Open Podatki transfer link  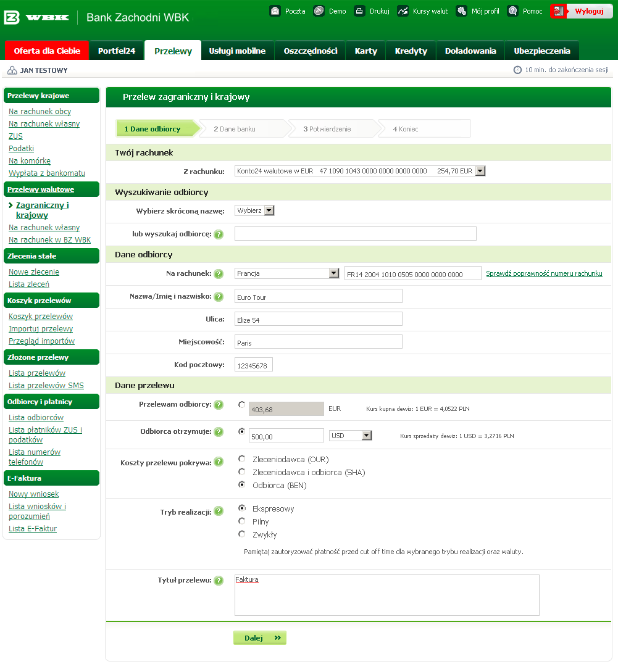pyautogui.click(x=21, y=149)
